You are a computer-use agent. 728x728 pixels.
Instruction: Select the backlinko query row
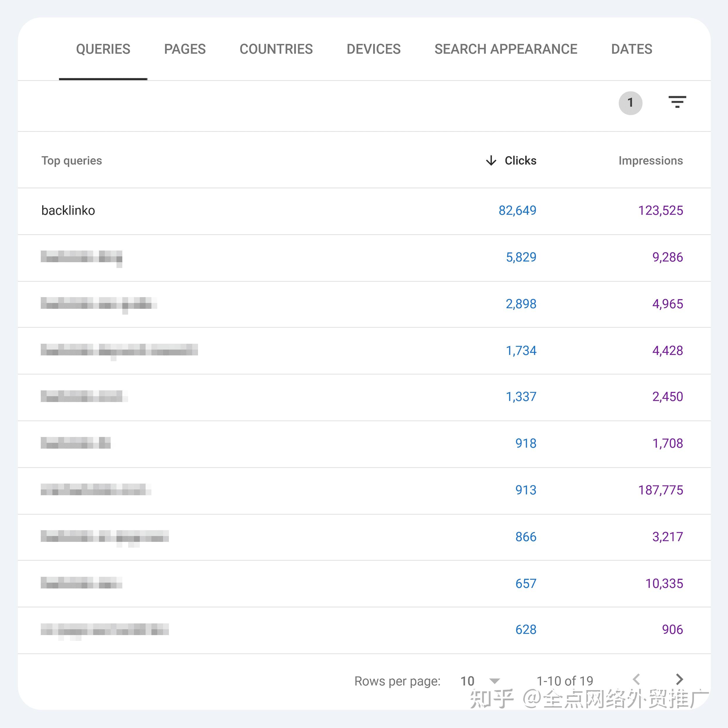click(x=364, y=211)
